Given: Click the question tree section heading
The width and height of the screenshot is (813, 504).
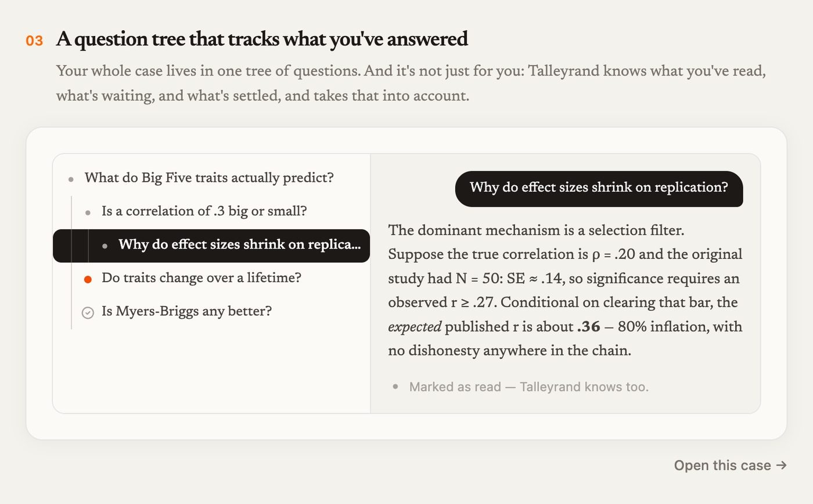Looking at the screenshot, I should pyautogui.click(x=262, y=39).
